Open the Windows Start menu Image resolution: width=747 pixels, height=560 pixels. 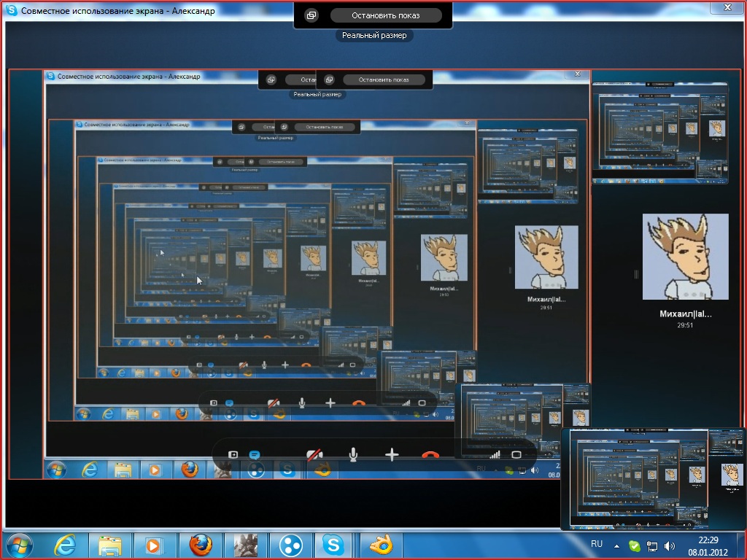pos(19,545)
